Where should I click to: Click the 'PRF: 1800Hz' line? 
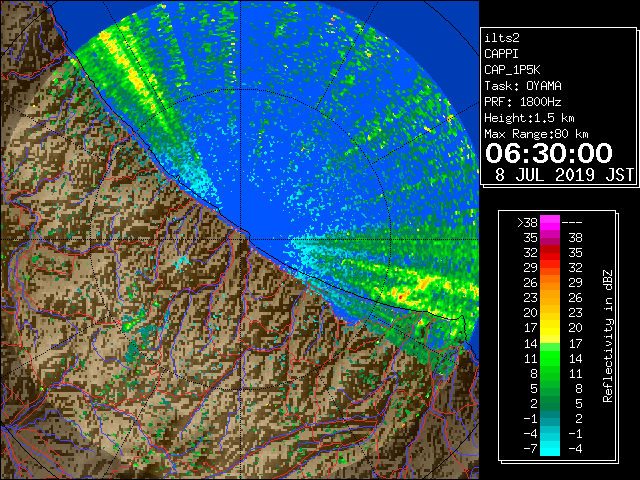[522, 102]
